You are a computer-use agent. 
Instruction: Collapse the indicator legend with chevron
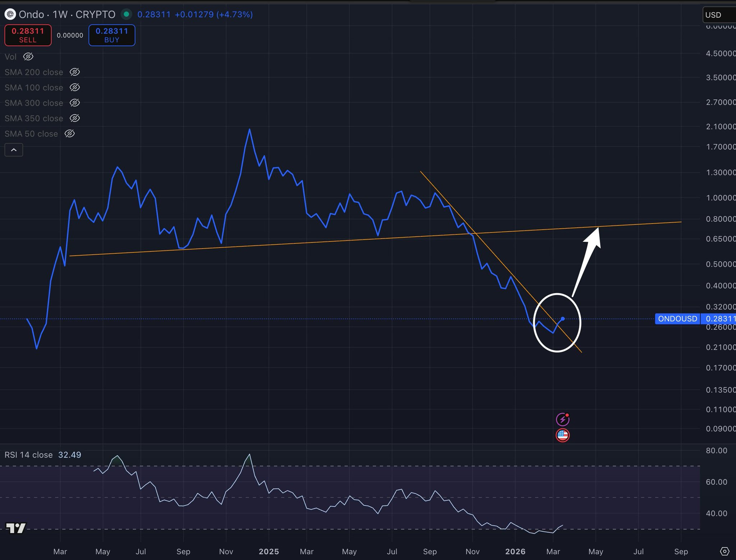[14, 150]
